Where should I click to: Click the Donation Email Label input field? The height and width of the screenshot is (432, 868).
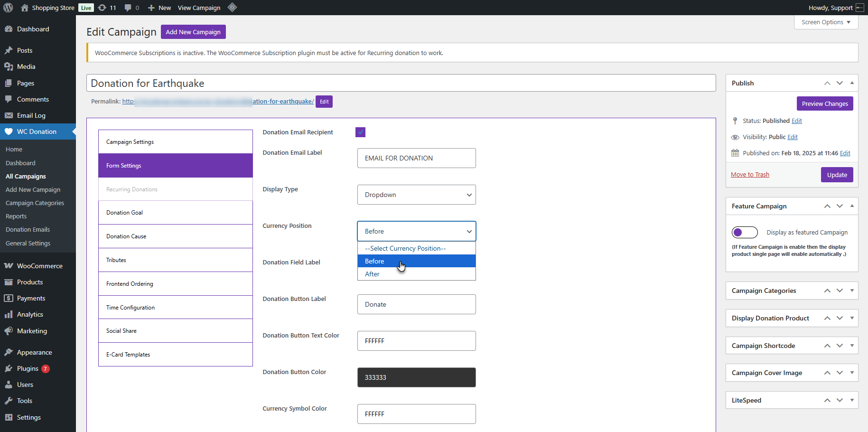[416, 158]
